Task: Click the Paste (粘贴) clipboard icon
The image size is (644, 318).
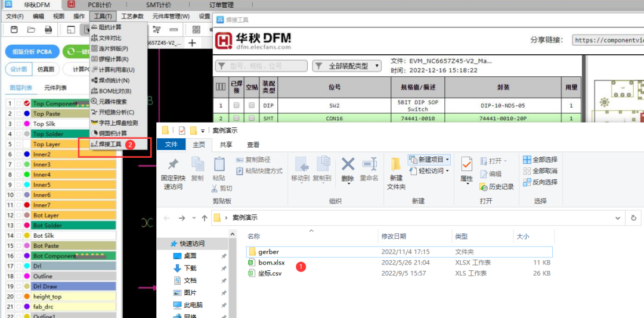Action: point(219,164)
